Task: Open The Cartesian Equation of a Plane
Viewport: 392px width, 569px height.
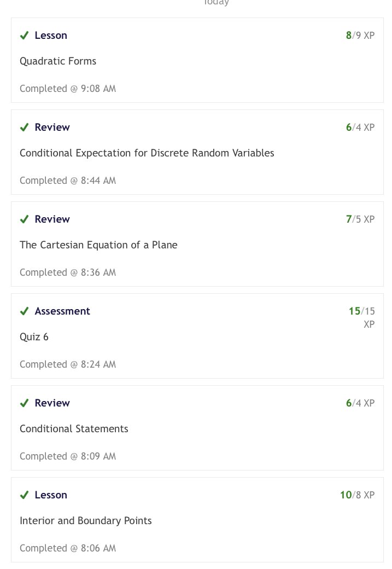Action: [x=98, y=245]
